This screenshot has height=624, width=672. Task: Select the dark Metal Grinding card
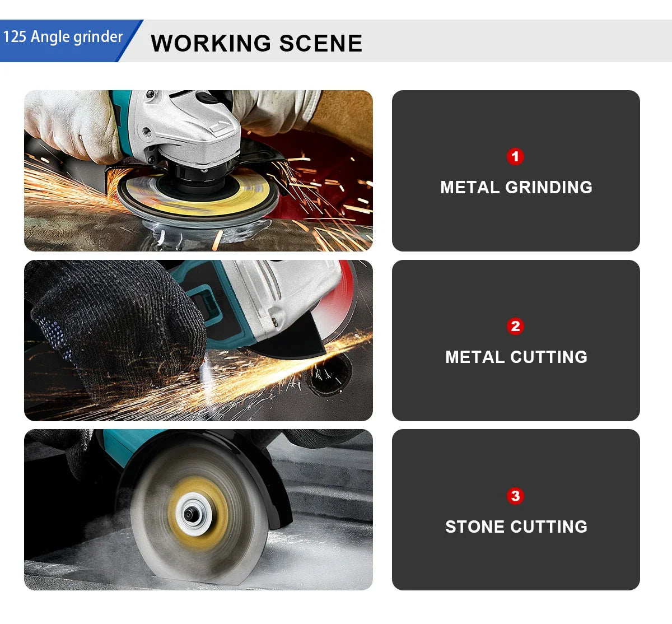click(x=516, y=171)
